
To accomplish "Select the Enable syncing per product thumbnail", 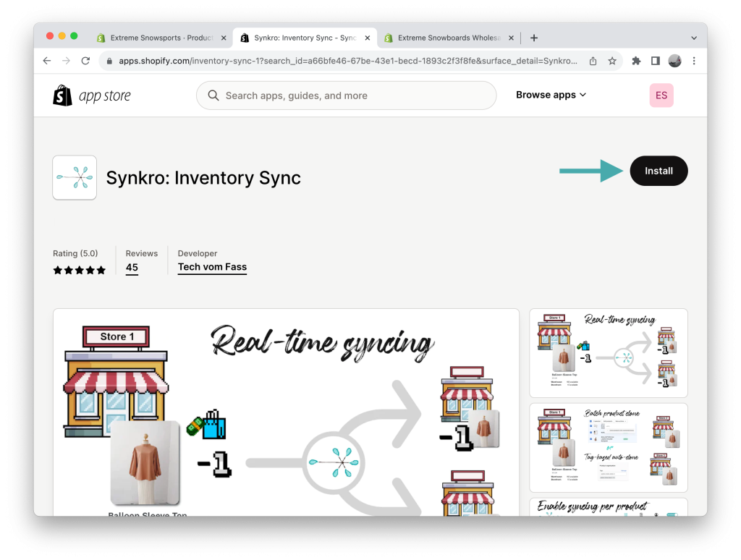I will (x=608, y=506).
